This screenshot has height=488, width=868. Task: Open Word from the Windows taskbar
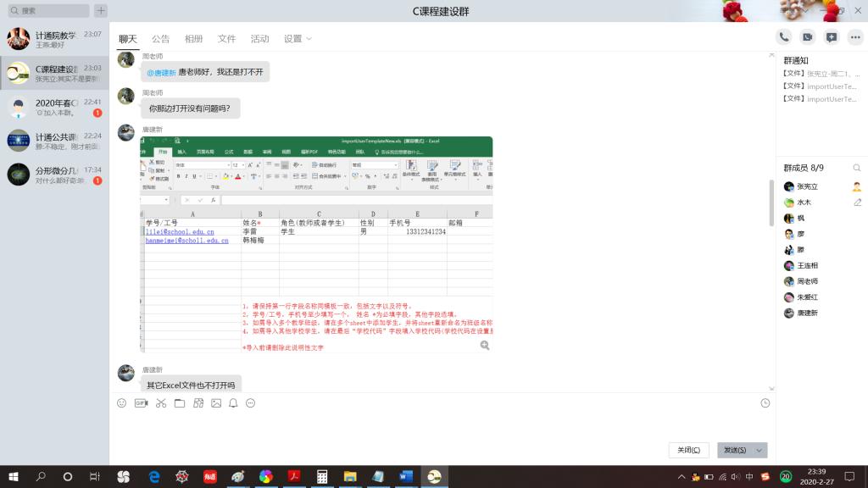[404, 477]
